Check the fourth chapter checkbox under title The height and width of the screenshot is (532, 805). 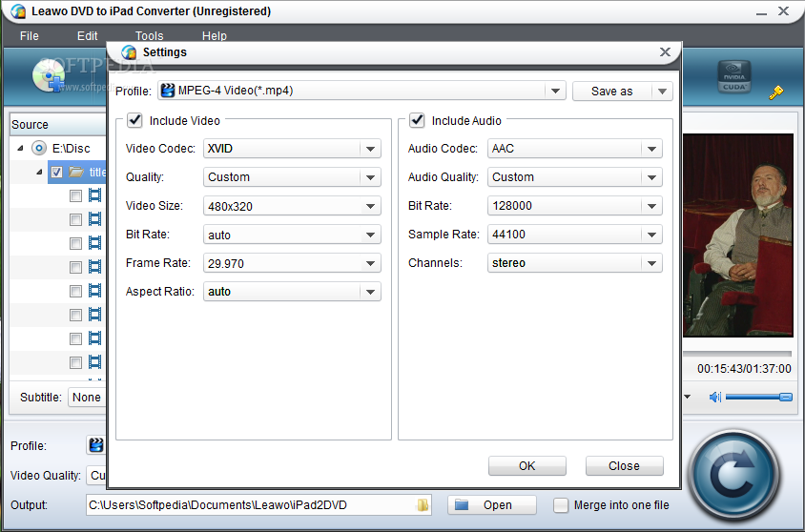point(75,267)
